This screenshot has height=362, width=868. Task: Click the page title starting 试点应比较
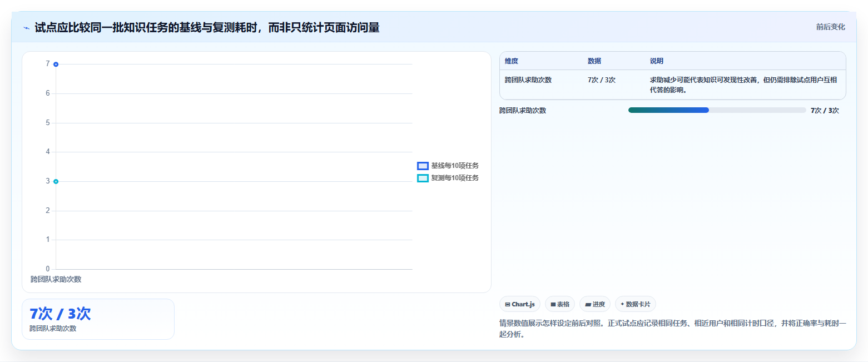pyautogui.click(x=207, y=27)
